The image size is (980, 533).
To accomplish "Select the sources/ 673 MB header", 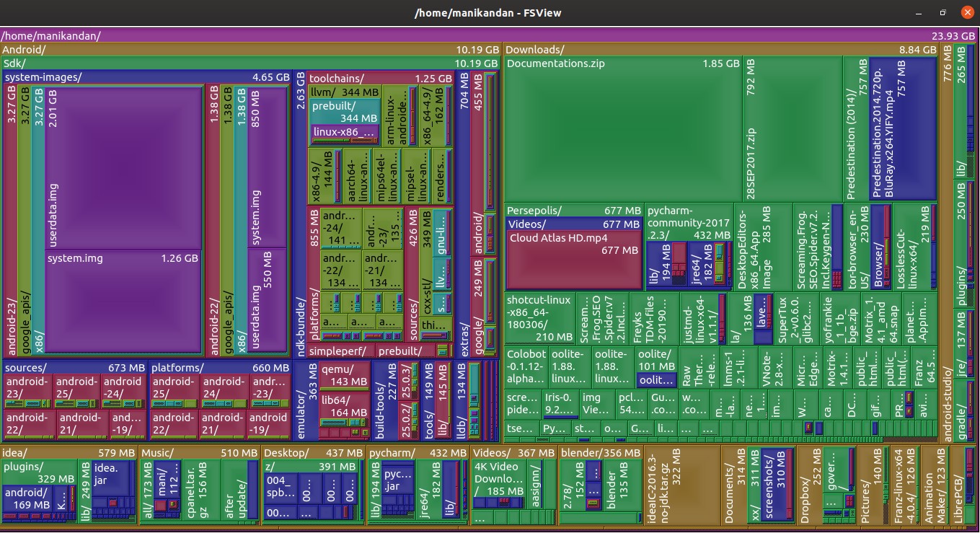I will pyautogui.click(x=75, y=368).
